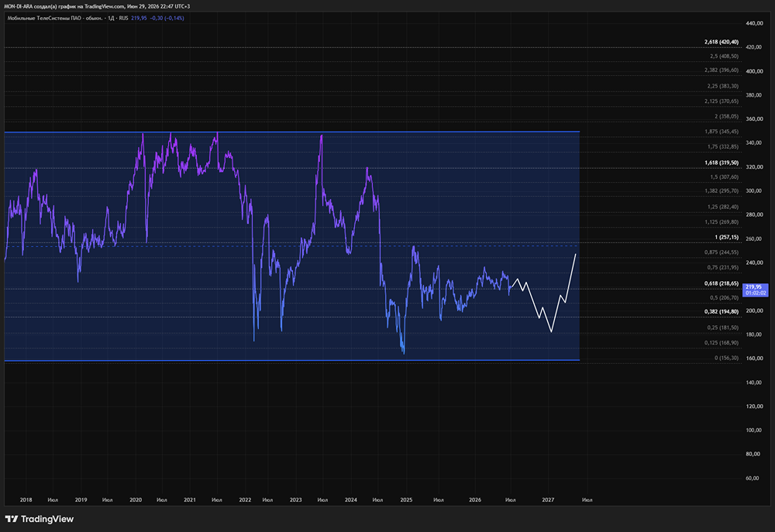Select the 2027 label on time axis
This screenshot has height=532, width=775.
point(548,500)
